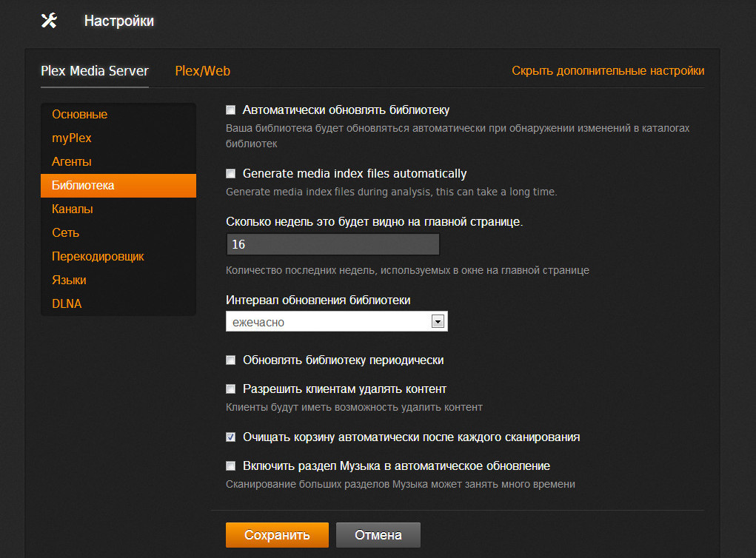Check Обновлять библиотеку периодически option
The width and height of the screenshot is (756, 558).
click(230, 360)
